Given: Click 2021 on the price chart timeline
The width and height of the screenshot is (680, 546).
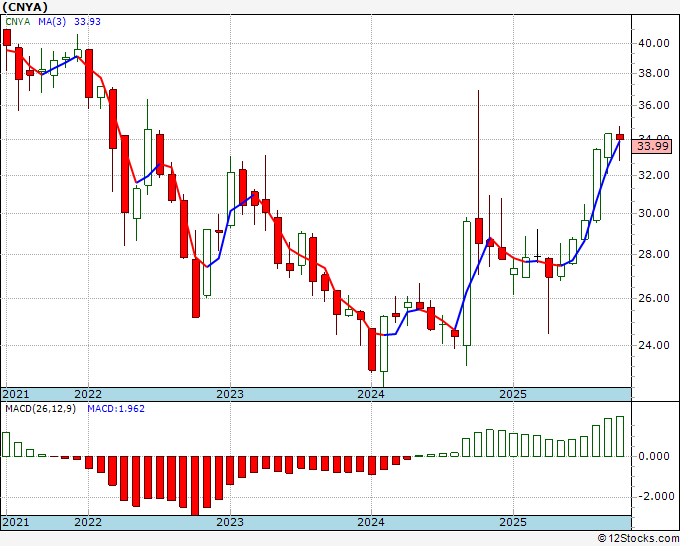Looking at the screenshot, I should pyautogui.click(x=16, y=394).
